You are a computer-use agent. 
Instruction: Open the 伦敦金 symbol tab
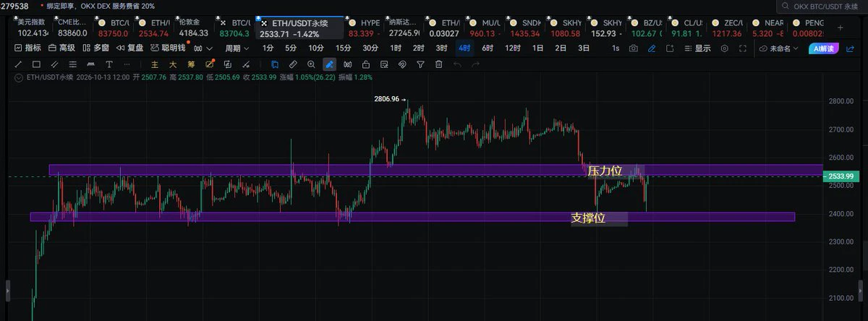(x=193, y=27)
